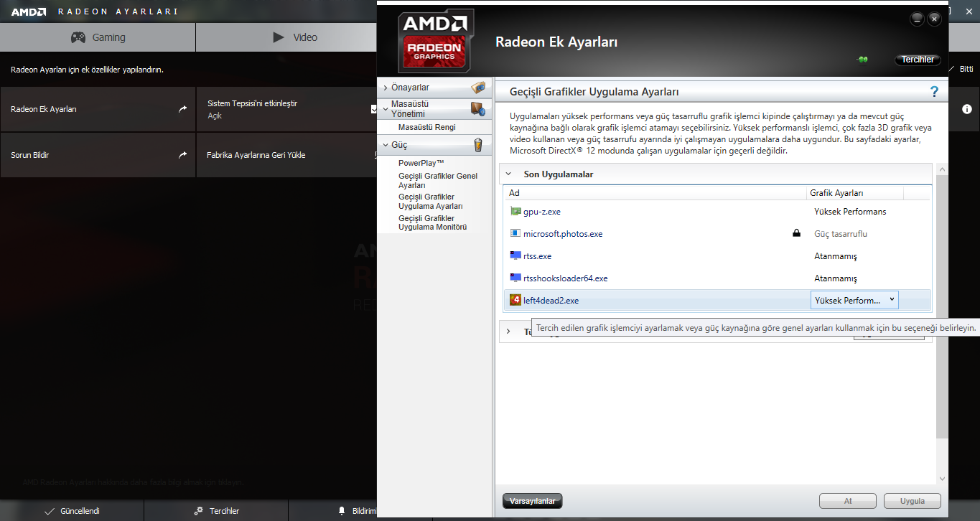The height and width of the screenshot is (521, 980).
Task: Click Güç tasarruflu value for microsoft.photos.exe
Action: [841, 234]
